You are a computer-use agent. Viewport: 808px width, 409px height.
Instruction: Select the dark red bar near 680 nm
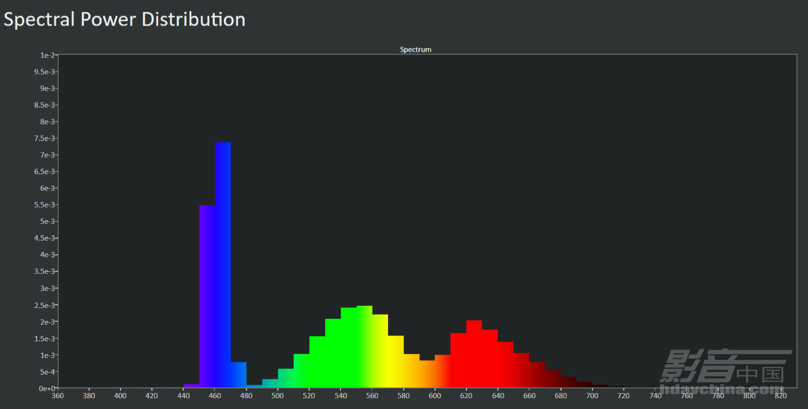568,382
